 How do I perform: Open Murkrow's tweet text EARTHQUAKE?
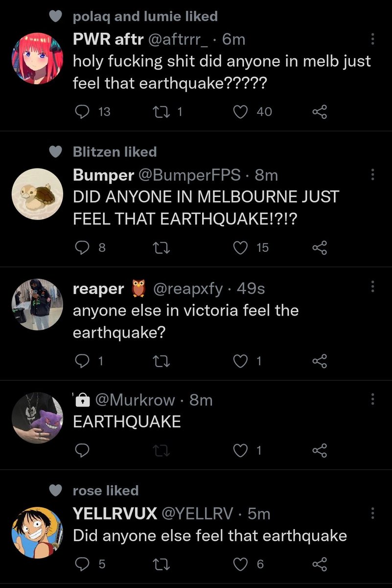(x=127, y=421)
